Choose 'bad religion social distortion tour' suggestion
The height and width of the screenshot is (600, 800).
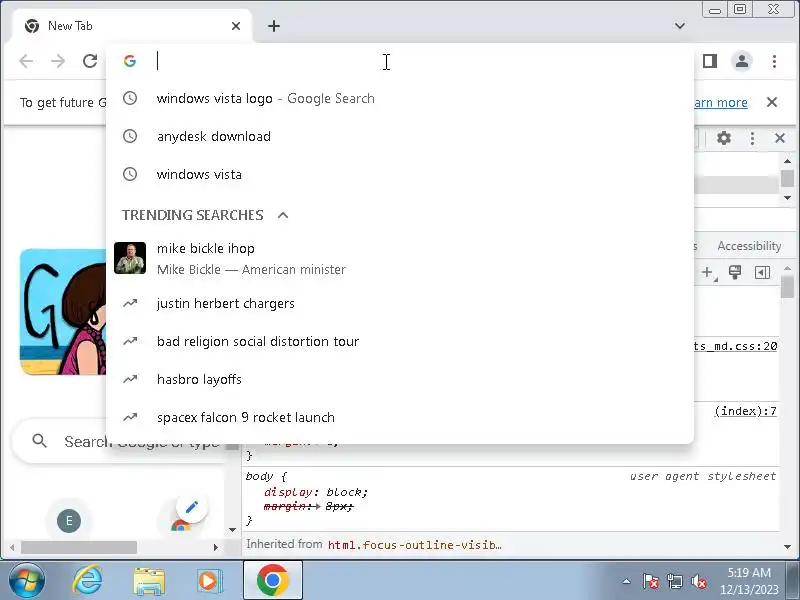400,341
